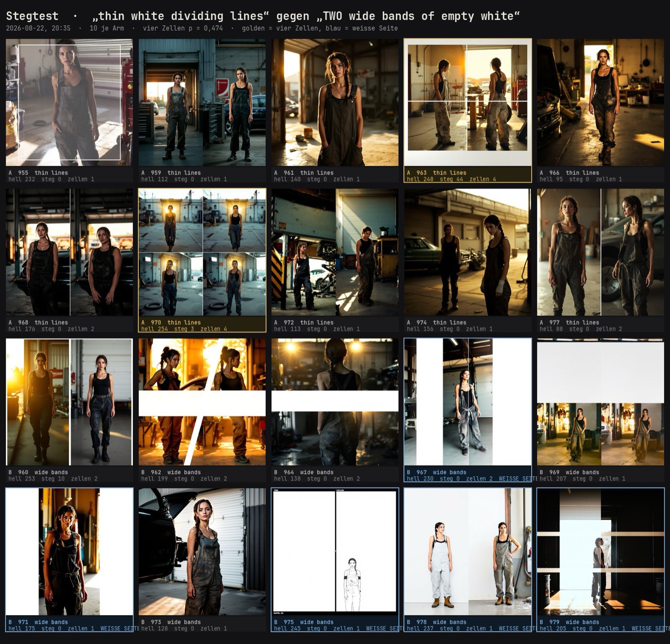Open the golden-framed A 963 image
670x644 pixels.
468,102
